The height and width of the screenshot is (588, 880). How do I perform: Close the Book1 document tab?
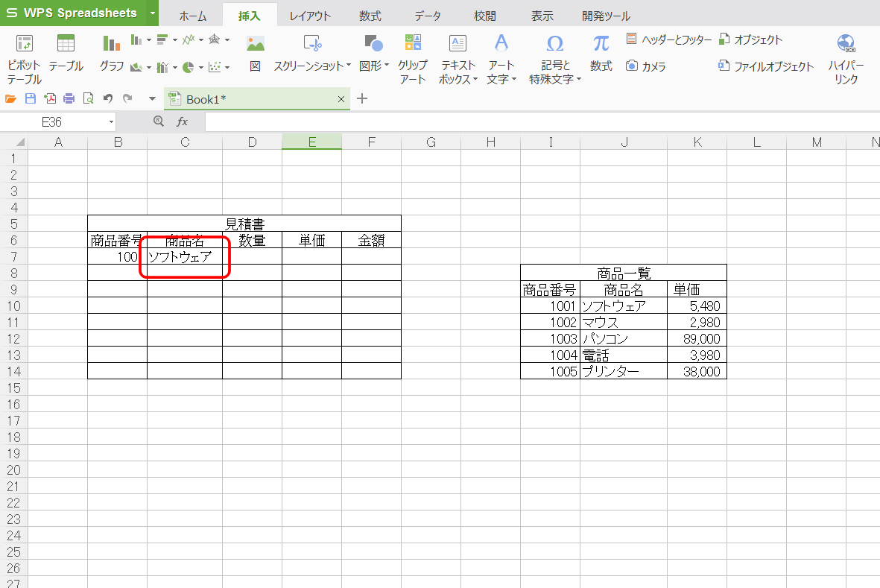pos(341,99)
